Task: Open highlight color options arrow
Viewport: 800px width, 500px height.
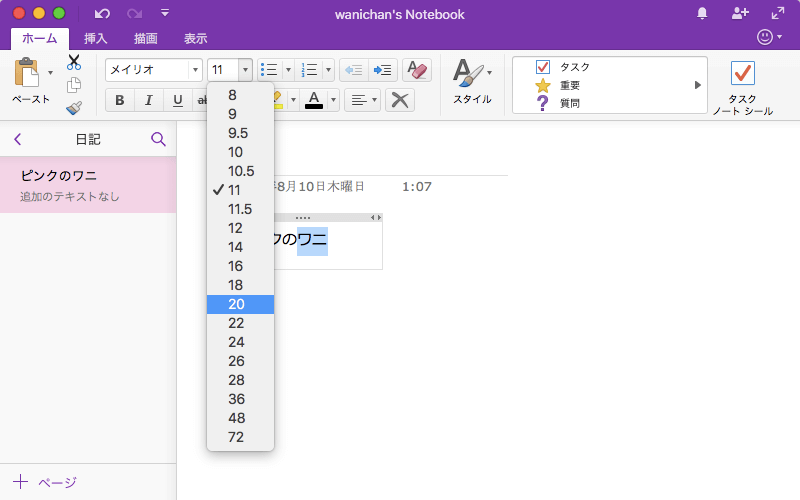Action: pos(293,100)
